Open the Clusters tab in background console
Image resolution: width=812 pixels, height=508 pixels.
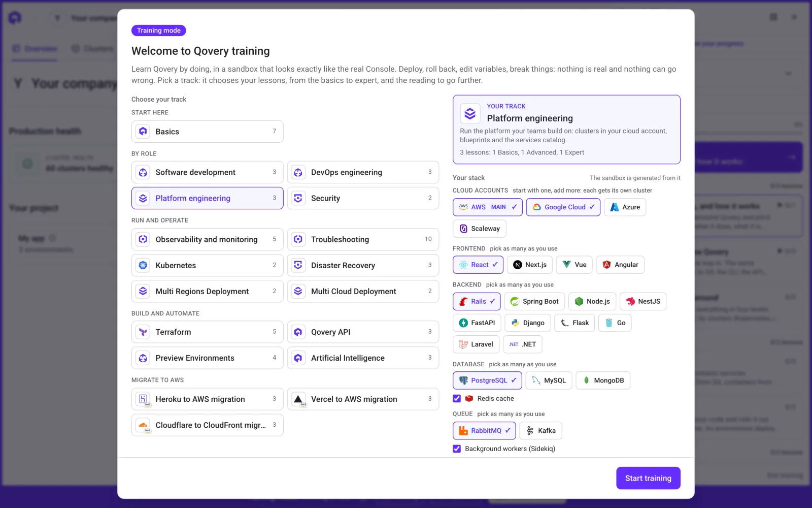click(92, 49)
